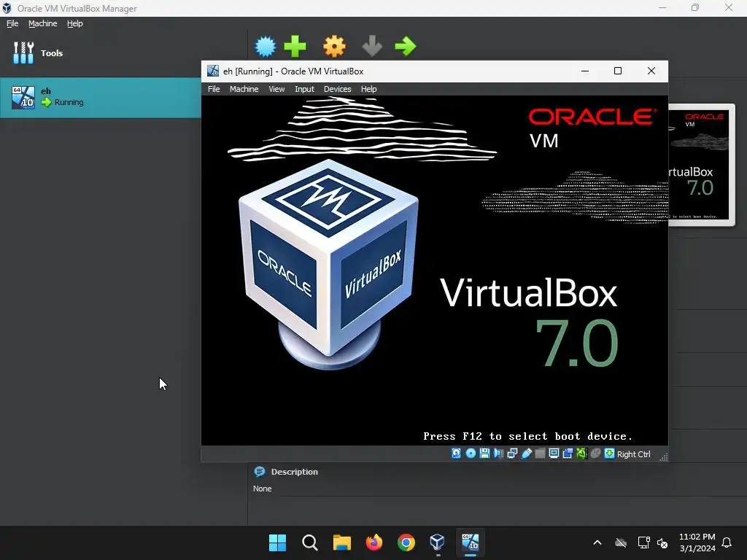Select the Tools icon in Manager sidebar
Image resolution: width=747 pixels, height=560 pixels.
23,52
